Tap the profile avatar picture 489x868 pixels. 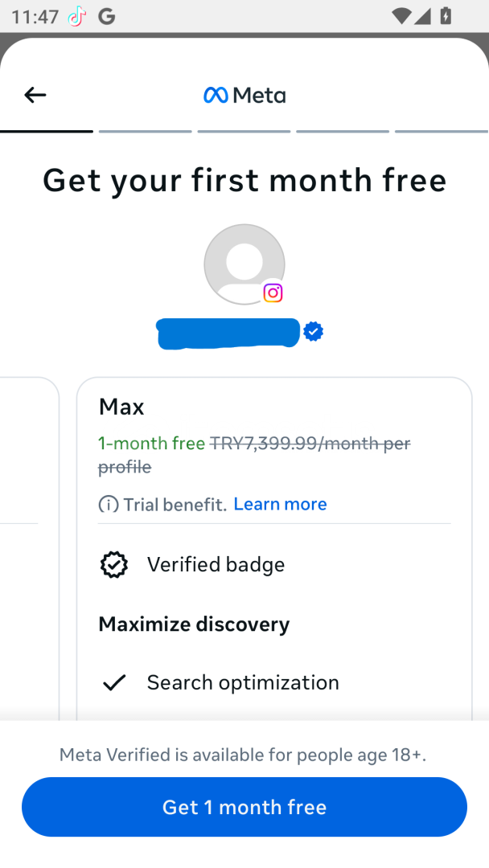[244, 264]
